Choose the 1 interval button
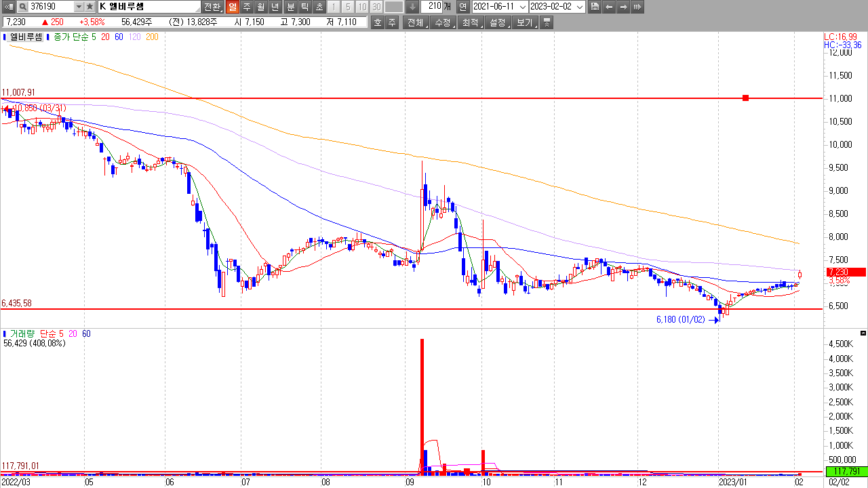The image size is (868, 488). pos(334,7)
